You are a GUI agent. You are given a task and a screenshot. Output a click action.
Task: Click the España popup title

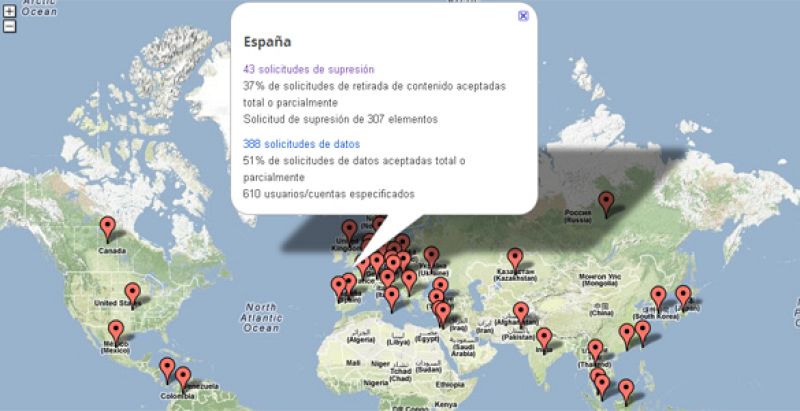(268, 43)
